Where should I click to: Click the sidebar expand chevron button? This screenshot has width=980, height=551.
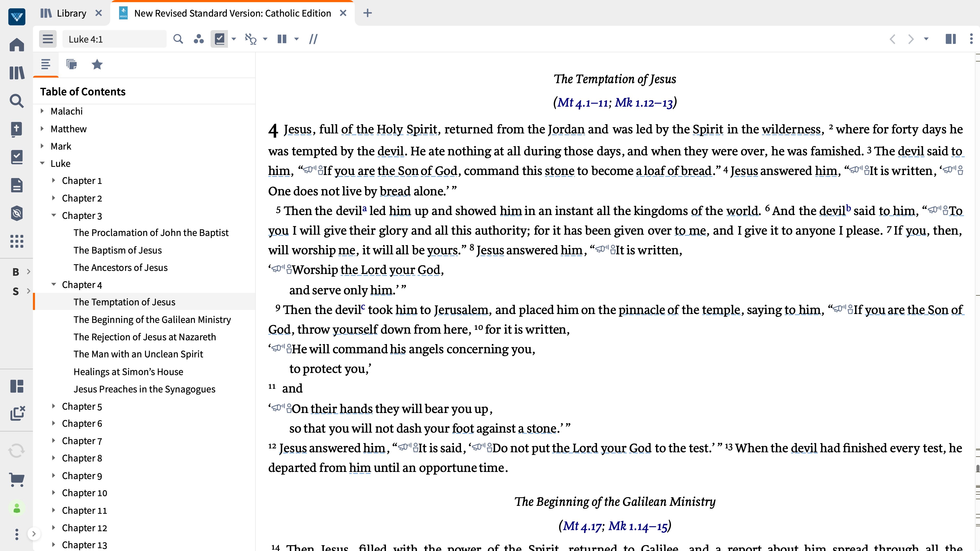click(x=34, y=534)
